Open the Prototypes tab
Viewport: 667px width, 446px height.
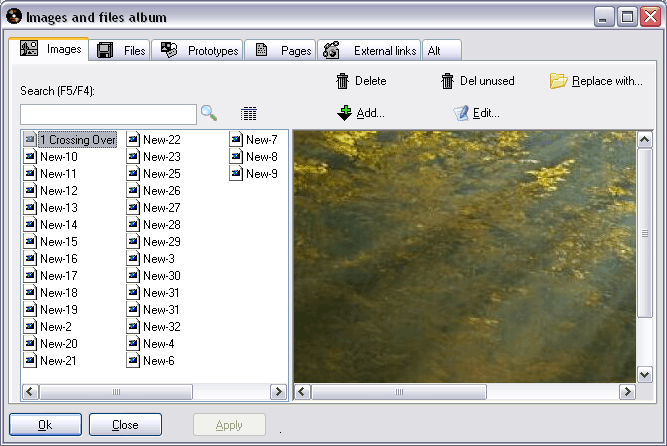click(x=201, y=50)
